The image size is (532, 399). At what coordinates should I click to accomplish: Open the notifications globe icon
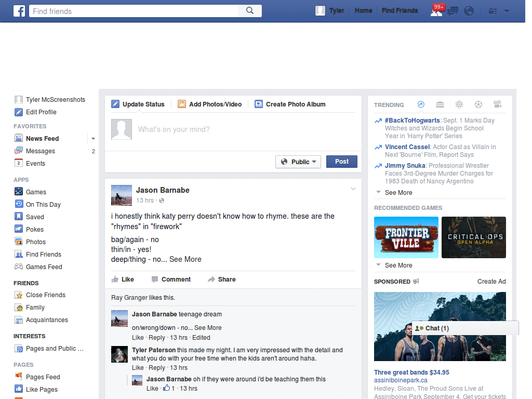pyautogui.click(x=469, y=11)
